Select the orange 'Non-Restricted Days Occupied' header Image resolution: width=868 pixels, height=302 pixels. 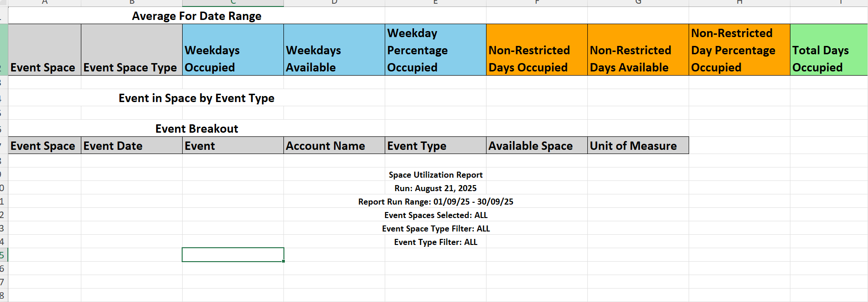pos(537,50)
